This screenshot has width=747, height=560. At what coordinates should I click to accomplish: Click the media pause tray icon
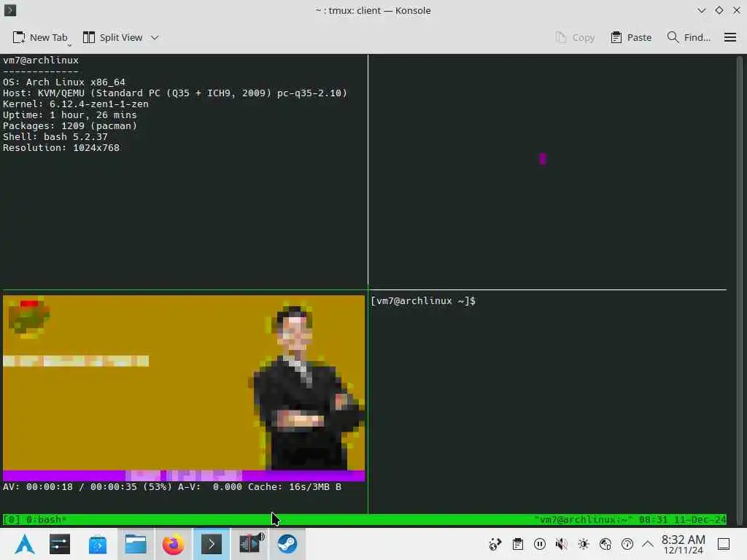click(540, 544)
